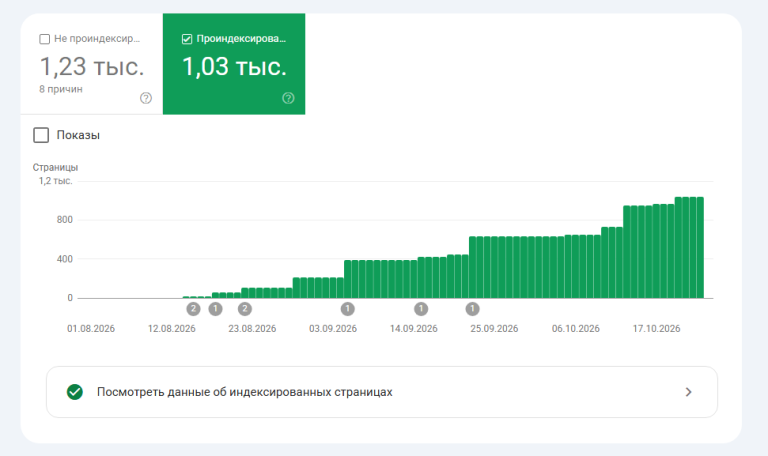The image size is (768, 456).
Task: Click annotation marker 1 near 14.09.2026
Action: 421,309
